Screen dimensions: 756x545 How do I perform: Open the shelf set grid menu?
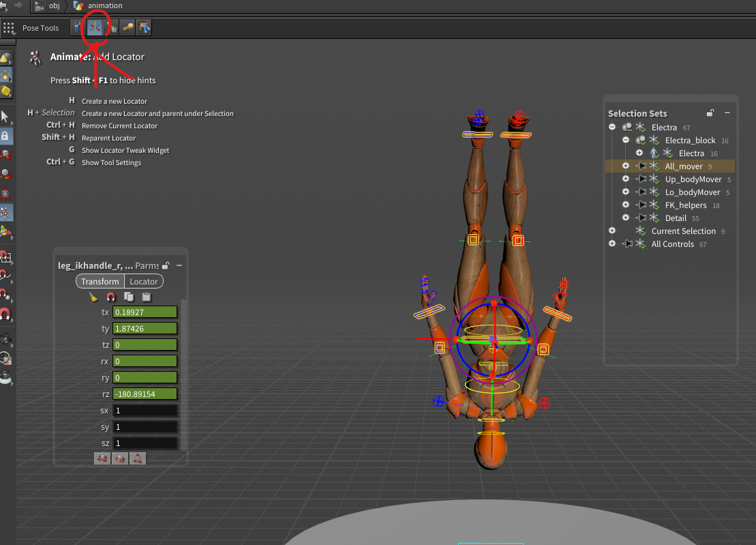coord(9,28)
